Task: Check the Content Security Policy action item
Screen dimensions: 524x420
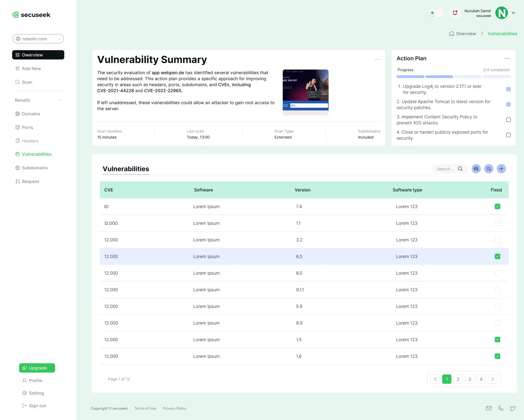Action: (508, 120)
